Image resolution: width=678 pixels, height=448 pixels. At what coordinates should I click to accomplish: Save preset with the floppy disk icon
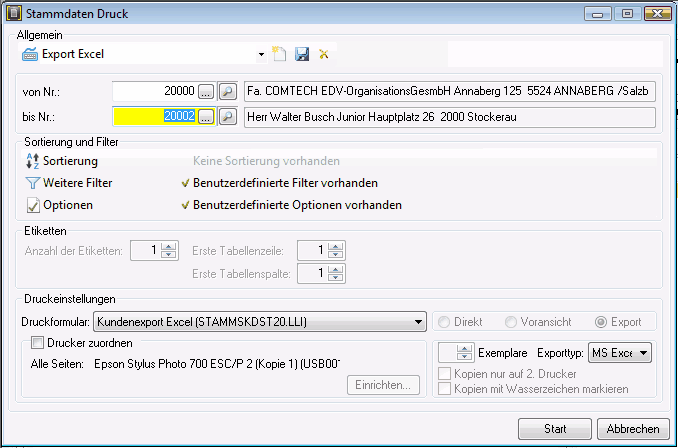click(302, 54)
